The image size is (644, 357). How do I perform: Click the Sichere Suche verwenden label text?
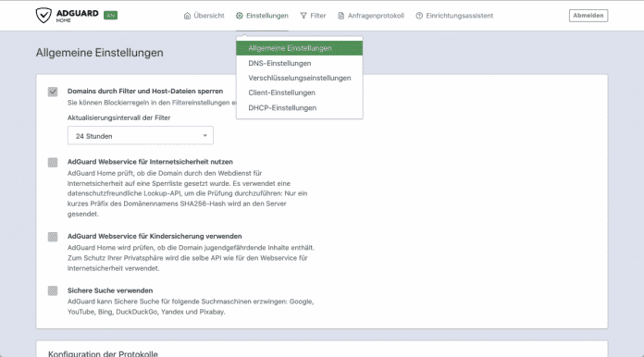pyautogui.click(x=110, y=290)
